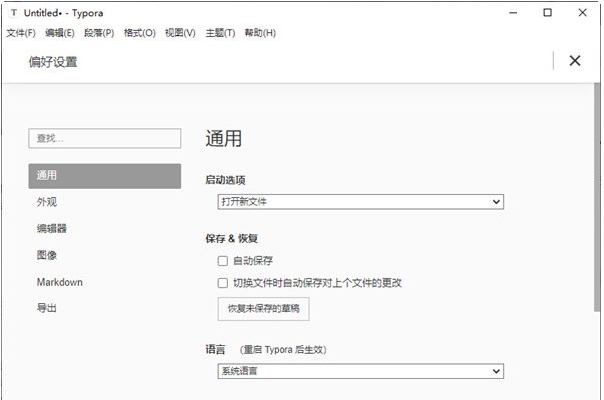The height and width of the screenshot is (400, 604).
Task: Enable the 自动保存 checkbox
Action: (x=223, y=261)
